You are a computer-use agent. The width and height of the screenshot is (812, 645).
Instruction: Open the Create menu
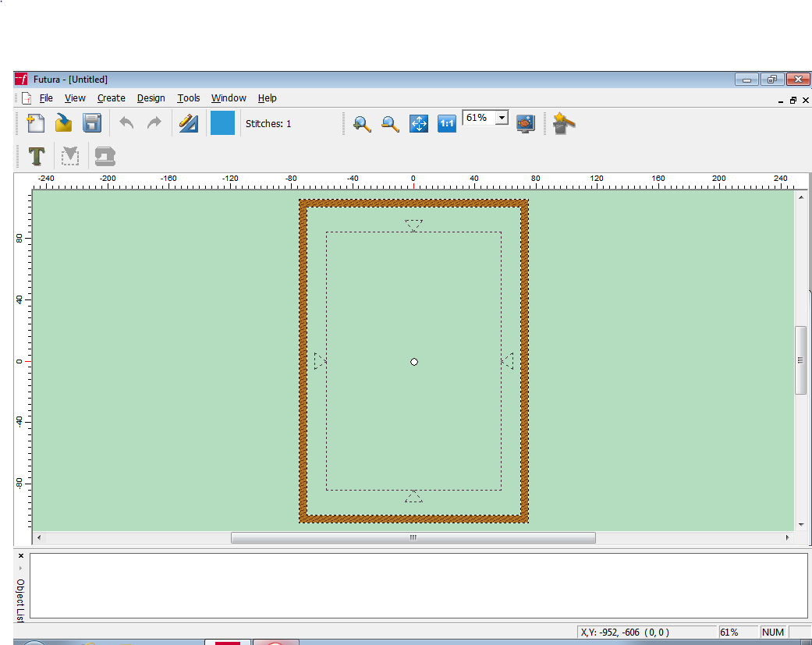[112, 97]
